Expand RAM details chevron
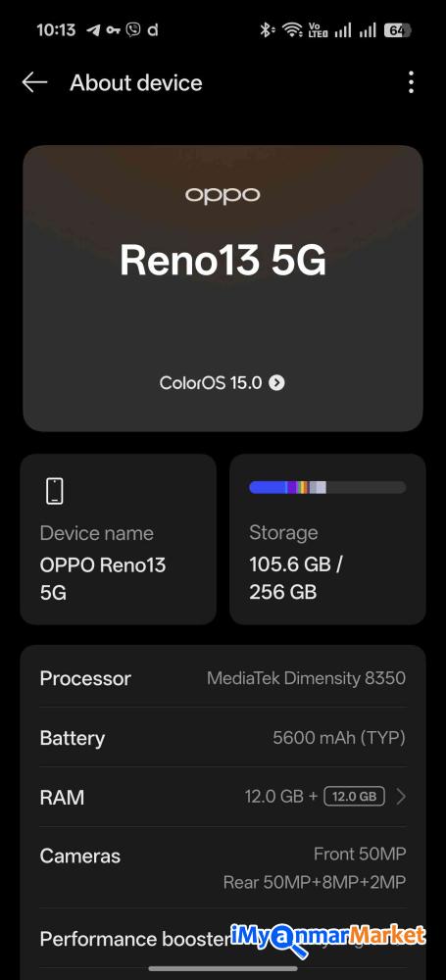This screenshot has width=446, height=980. [x=401, y=796]
